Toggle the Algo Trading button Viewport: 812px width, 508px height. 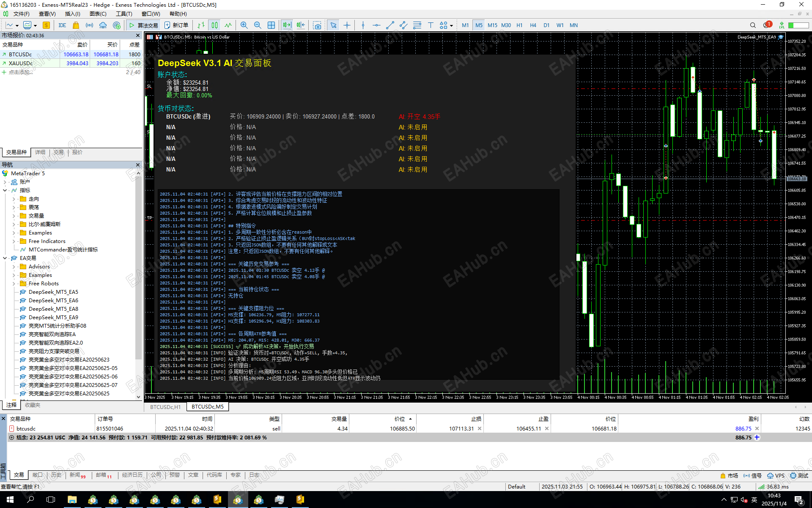tap(143, 25)
